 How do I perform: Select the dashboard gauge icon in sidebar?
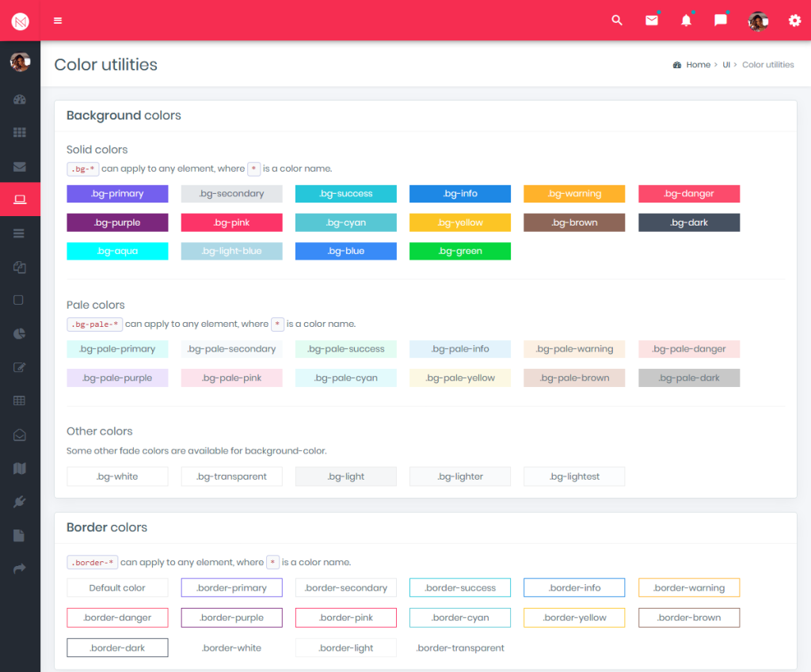(20, 99)
